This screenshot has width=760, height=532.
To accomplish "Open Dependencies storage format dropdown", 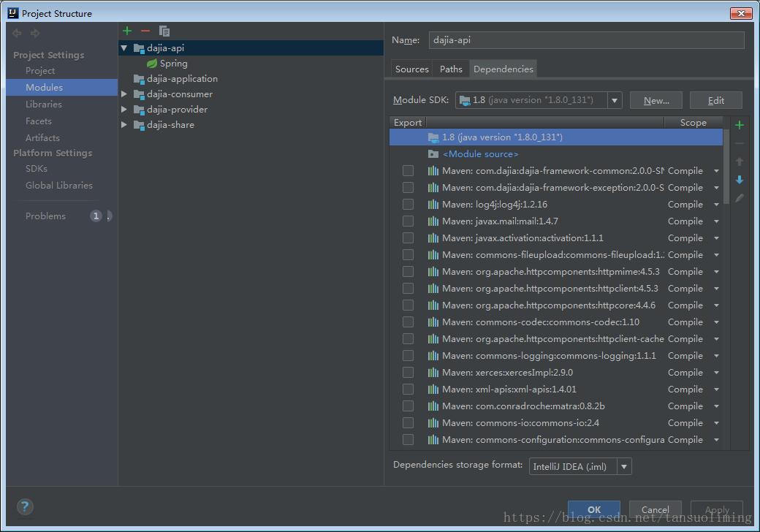I will coord(624,466).
